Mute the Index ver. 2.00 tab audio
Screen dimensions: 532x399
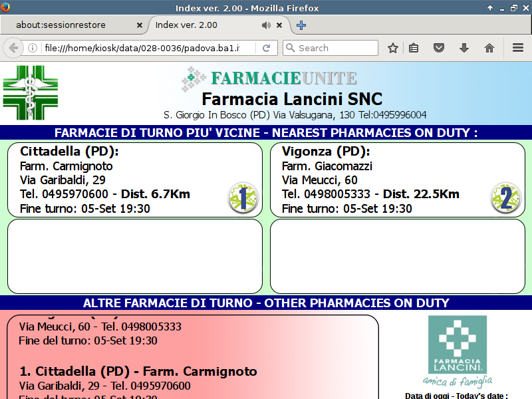[x=266, y=25]
